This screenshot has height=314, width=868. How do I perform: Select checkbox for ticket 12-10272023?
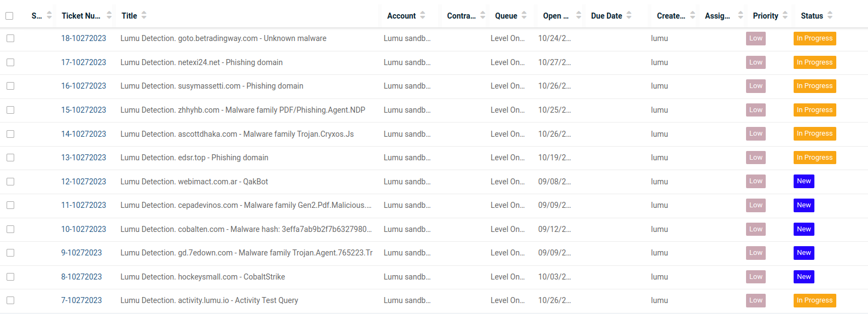click(10, 182)
